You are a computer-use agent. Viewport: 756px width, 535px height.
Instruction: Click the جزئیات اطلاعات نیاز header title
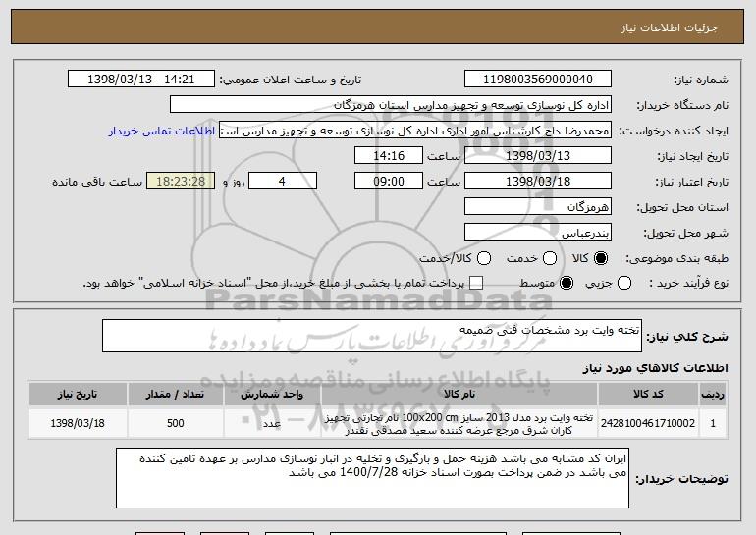coord(669,27)
